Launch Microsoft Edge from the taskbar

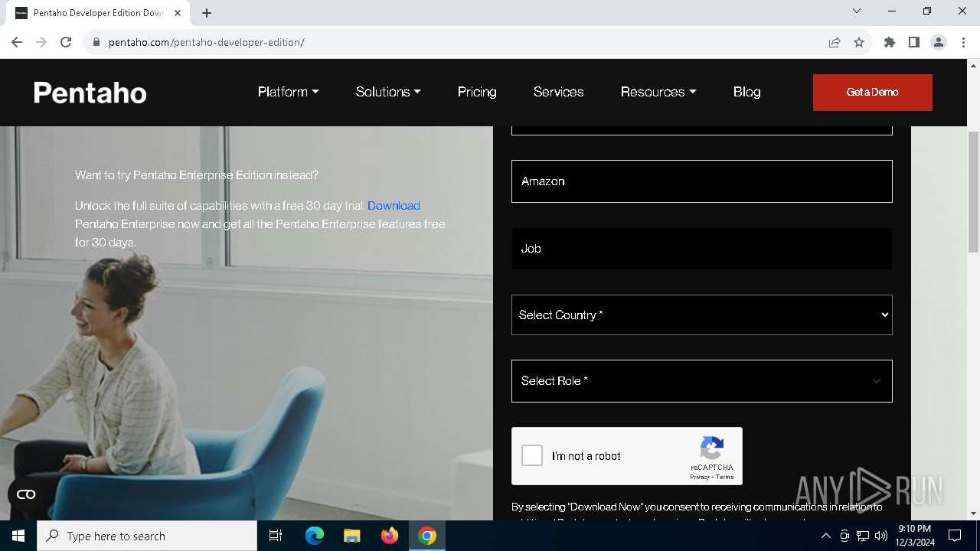click(x=315, y=536)
